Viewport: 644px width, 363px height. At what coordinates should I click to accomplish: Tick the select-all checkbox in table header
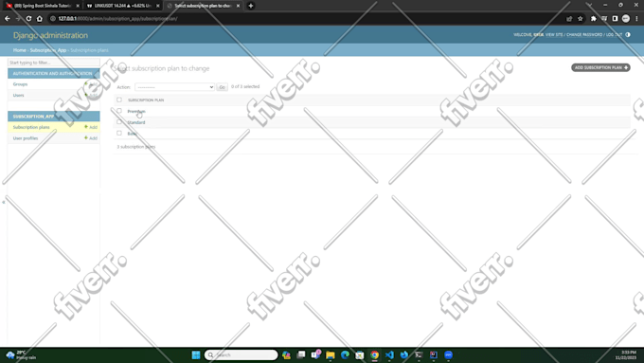click(119, 100)
